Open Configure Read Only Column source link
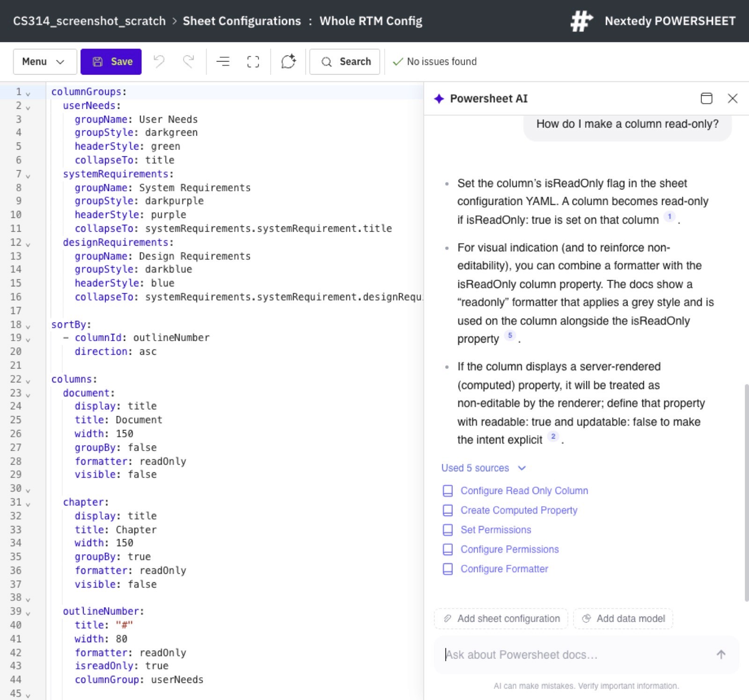Viewport: 749px width, 700px height. pos(524,491)
